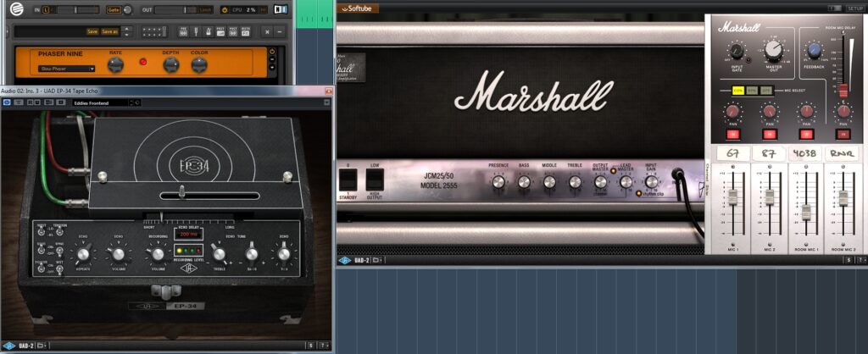Viewport: 868px width, 354px height.
Task: Click the Save preset button
Action: point(92,31)
